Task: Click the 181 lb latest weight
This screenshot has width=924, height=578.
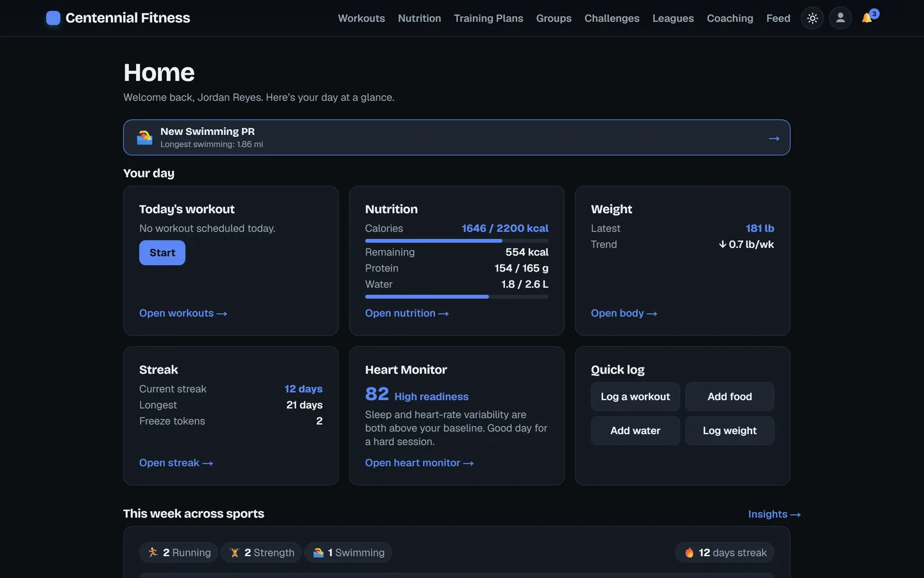Action: click(x=760, y=229)
